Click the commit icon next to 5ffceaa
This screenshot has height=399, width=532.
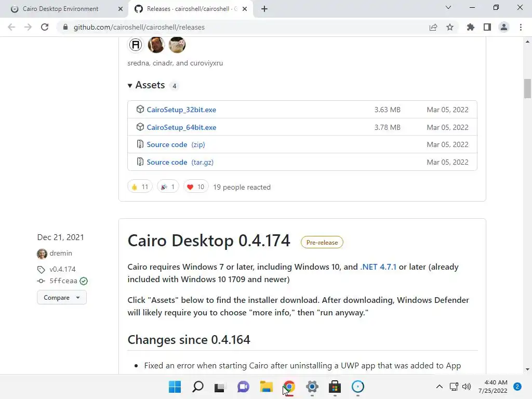[x=41, y=281]
